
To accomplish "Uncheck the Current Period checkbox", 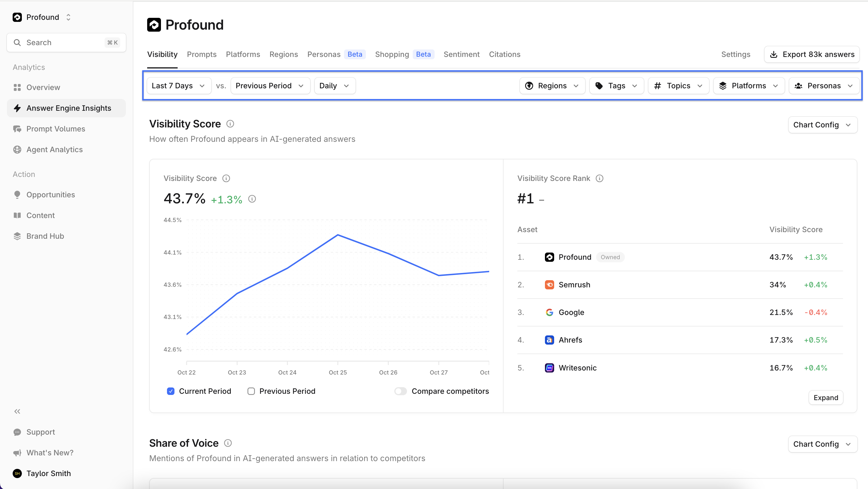I will (x=171, y=391).
